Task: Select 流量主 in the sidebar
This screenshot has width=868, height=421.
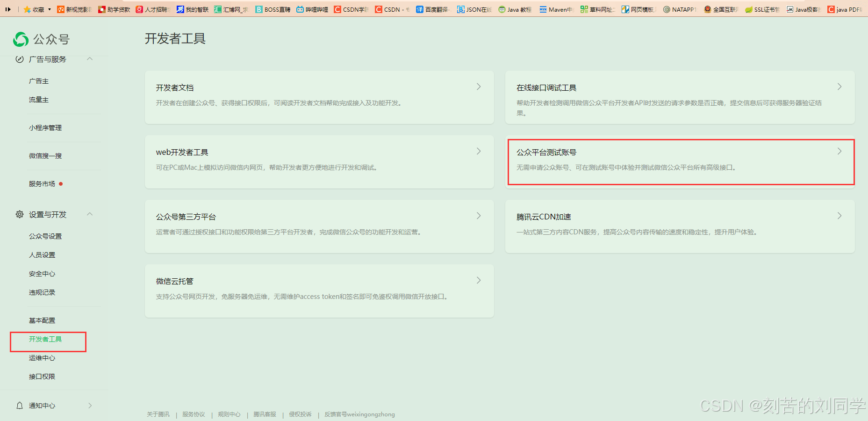Action: (x=39, y=100)
